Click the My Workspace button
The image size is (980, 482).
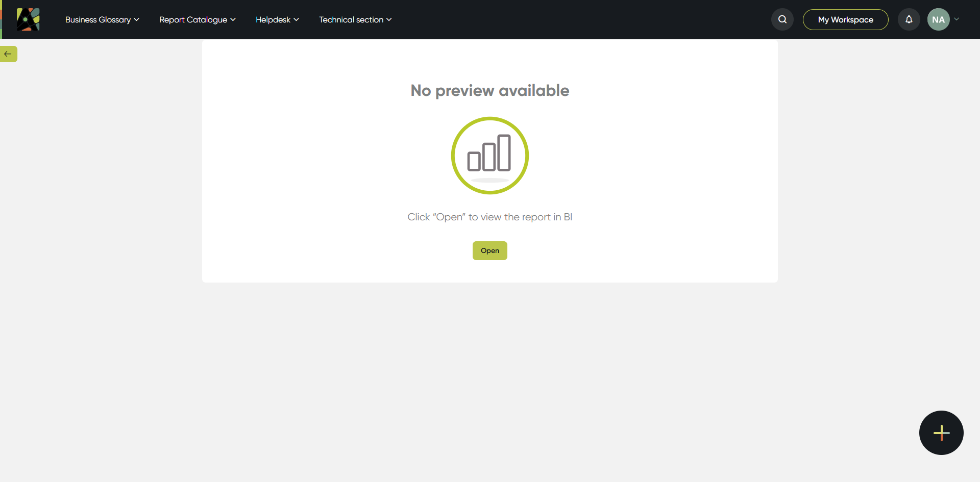[846, 19]
